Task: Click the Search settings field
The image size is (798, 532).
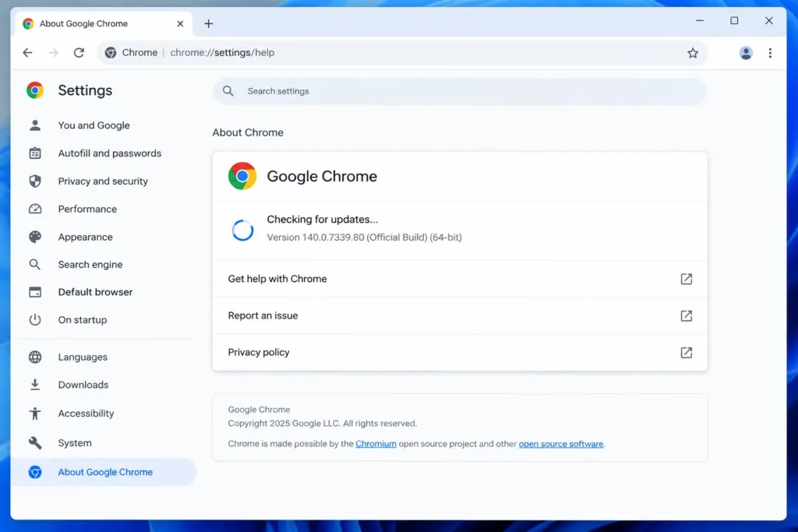Action: tap(460, 91)
